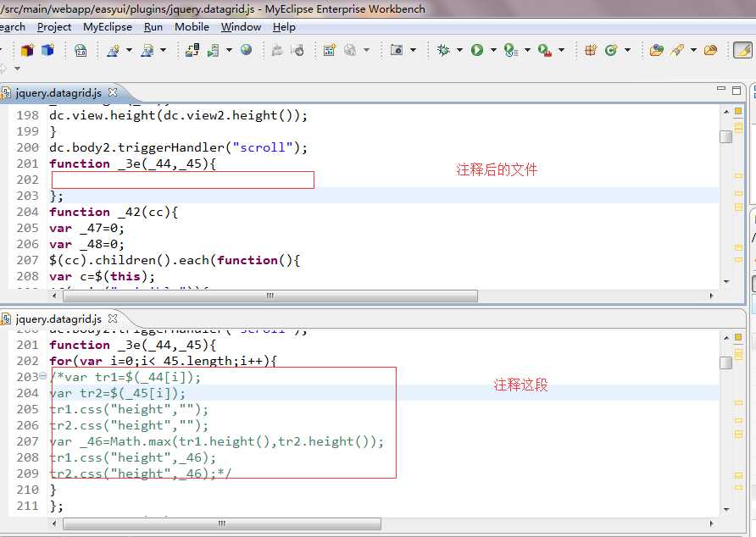Click the greyed-out globe icon
756x537 pixels.
pos(351,50)
